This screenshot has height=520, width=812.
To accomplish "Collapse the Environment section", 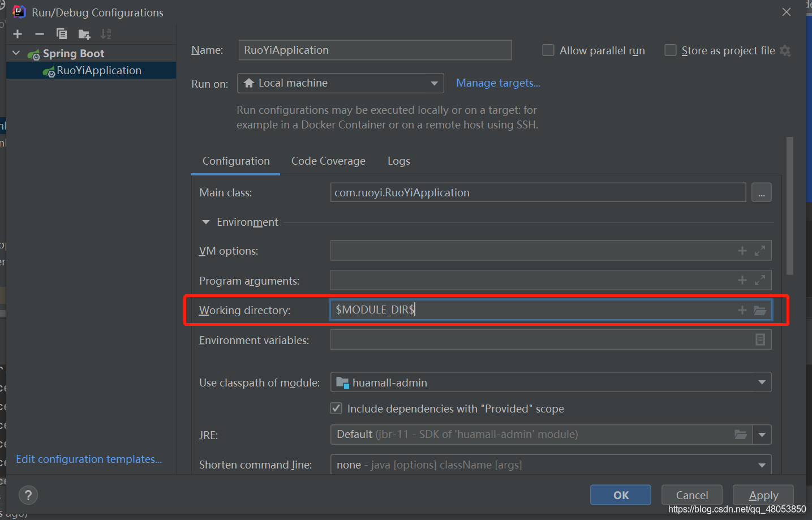I will click(206, 222).
